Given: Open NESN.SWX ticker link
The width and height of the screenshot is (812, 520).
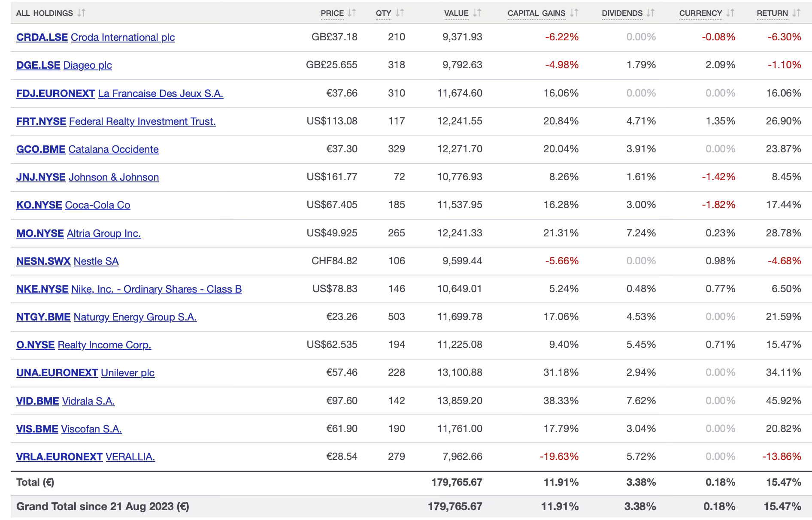Looking at the screenshot, I should (x=43, y=261).
